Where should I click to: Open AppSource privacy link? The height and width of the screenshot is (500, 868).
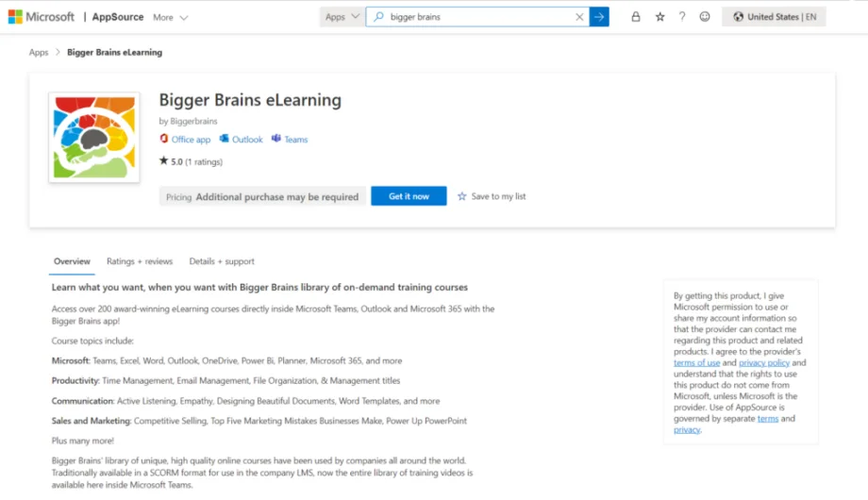(687, 429)
